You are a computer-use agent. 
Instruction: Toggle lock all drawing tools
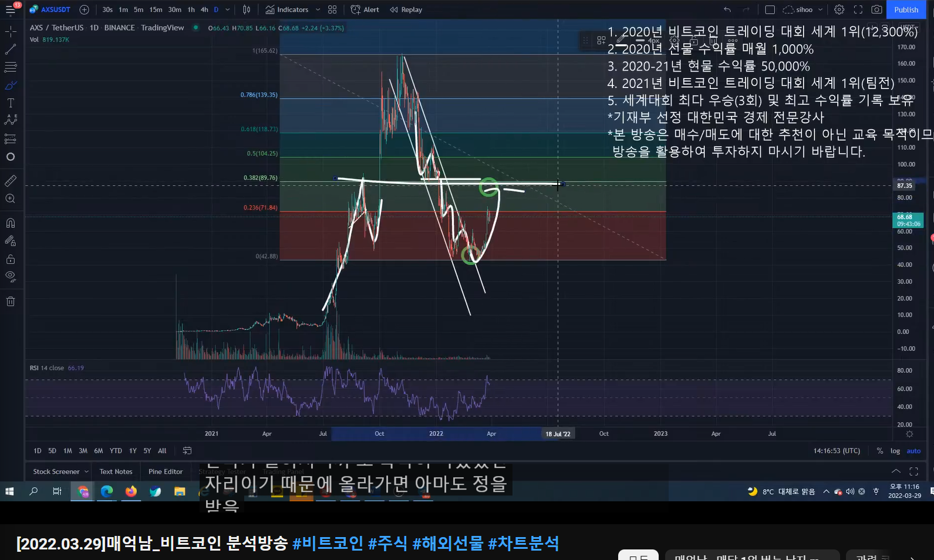pyautogui.click(x=11, y=259)
